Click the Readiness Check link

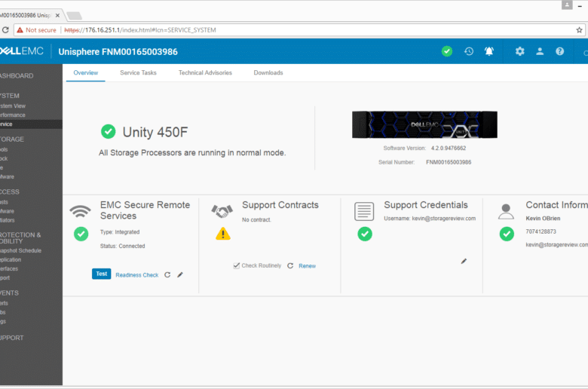[x=137, y=275]
